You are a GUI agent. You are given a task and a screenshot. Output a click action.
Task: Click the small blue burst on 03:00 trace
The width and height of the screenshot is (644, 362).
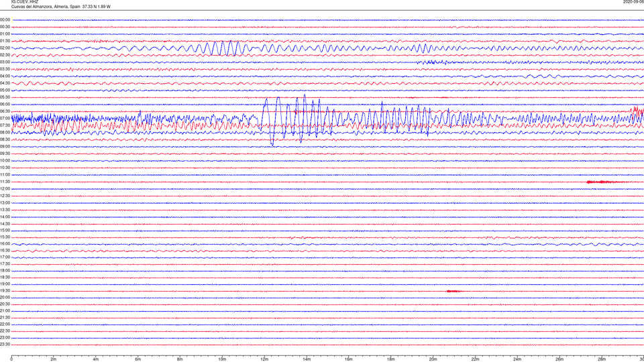[x=433, y=62]
